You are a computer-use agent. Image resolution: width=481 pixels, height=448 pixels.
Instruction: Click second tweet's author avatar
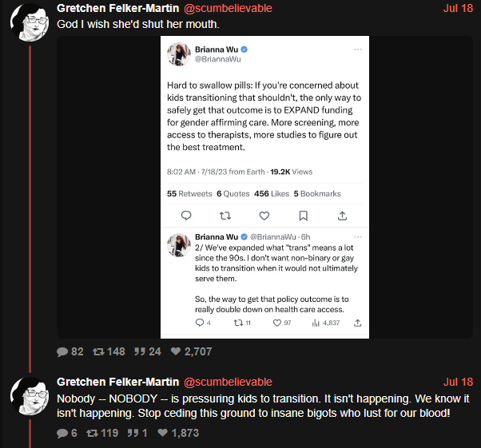30,396
